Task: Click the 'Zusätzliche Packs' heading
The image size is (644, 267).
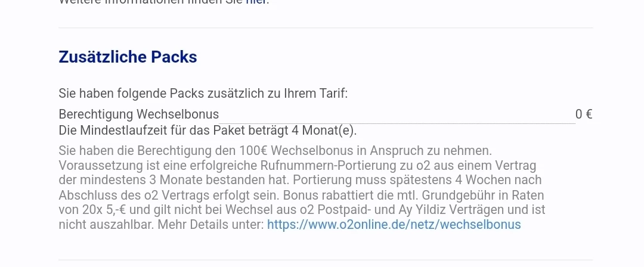Action: point(128,57)
